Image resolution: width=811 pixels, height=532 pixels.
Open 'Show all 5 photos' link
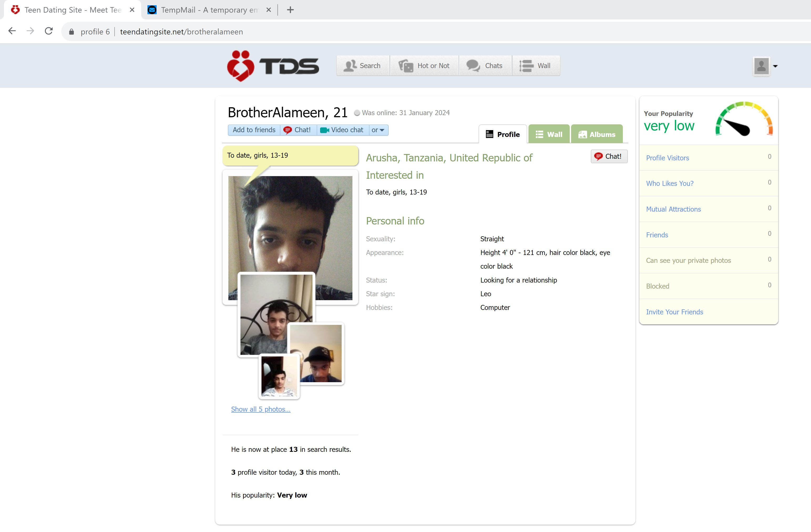coord(261,409)
